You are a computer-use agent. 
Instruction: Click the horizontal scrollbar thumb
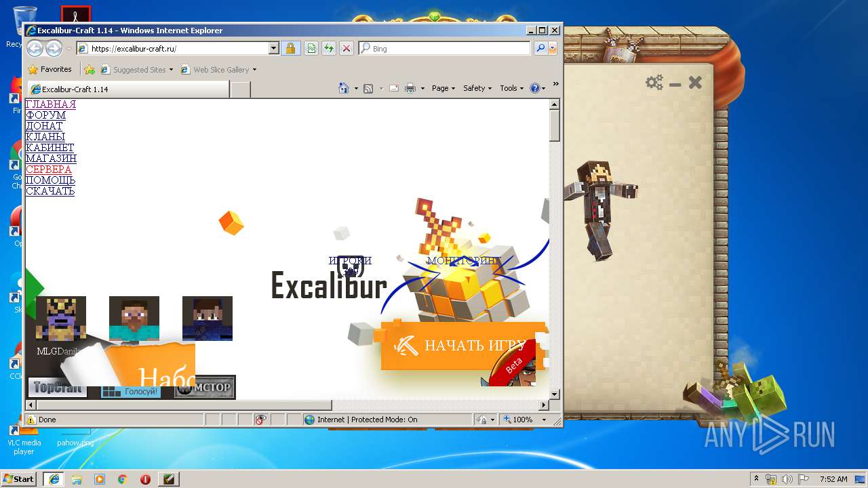tap(184, 405)
